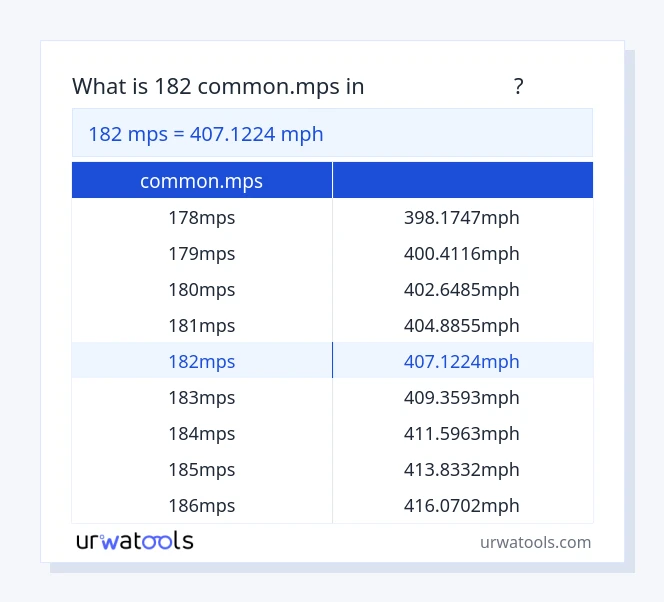Select the result text 182 mps = 407.1224 mph

click(206, 134)
